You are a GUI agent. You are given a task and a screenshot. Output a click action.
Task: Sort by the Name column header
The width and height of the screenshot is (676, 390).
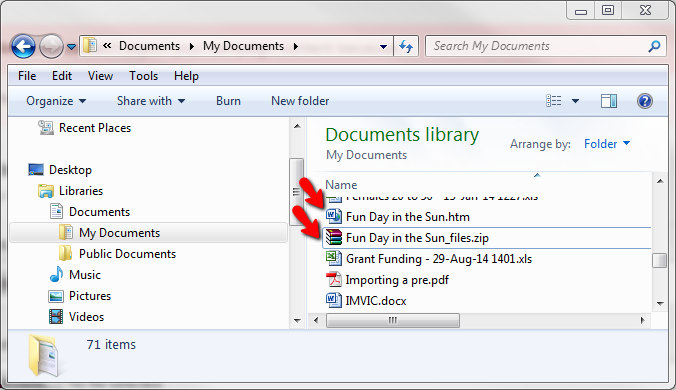click(341, 184)
